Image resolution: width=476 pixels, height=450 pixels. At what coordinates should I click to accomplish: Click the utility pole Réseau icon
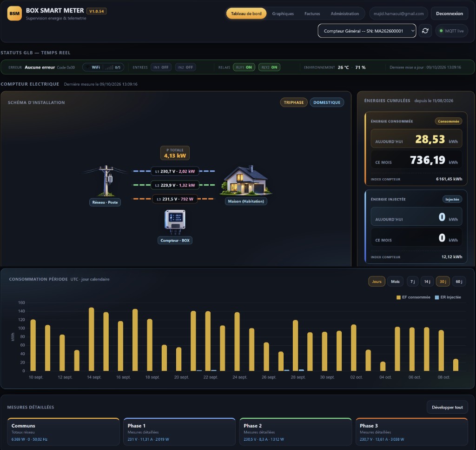(x=106, y=181)
